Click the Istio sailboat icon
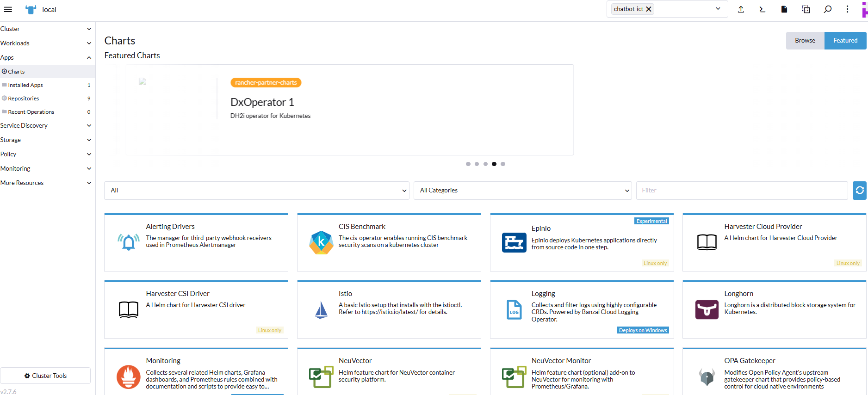 pyautogui.click(x=321, y=309)
